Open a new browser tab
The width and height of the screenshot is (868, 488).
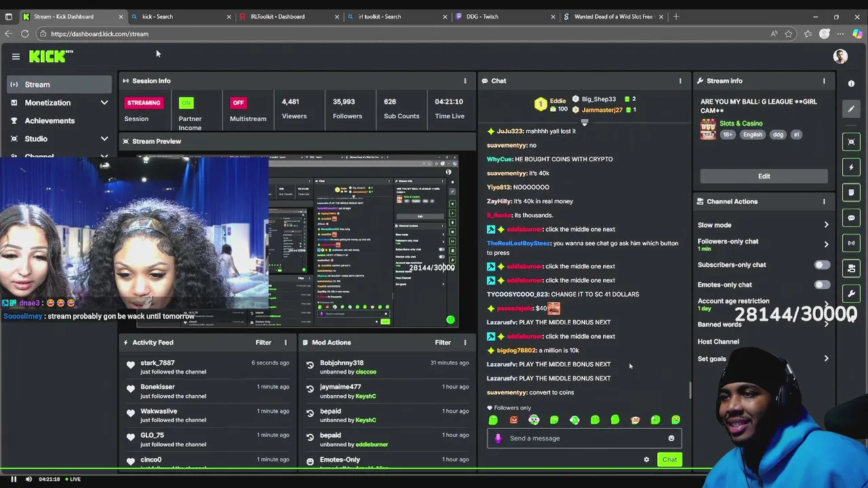tap(676, 16)
